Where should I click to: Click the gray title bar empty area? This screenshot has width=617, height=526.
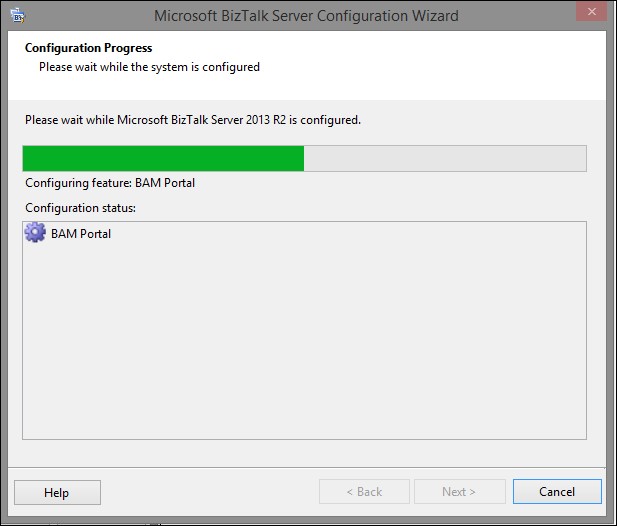point(515,16)
